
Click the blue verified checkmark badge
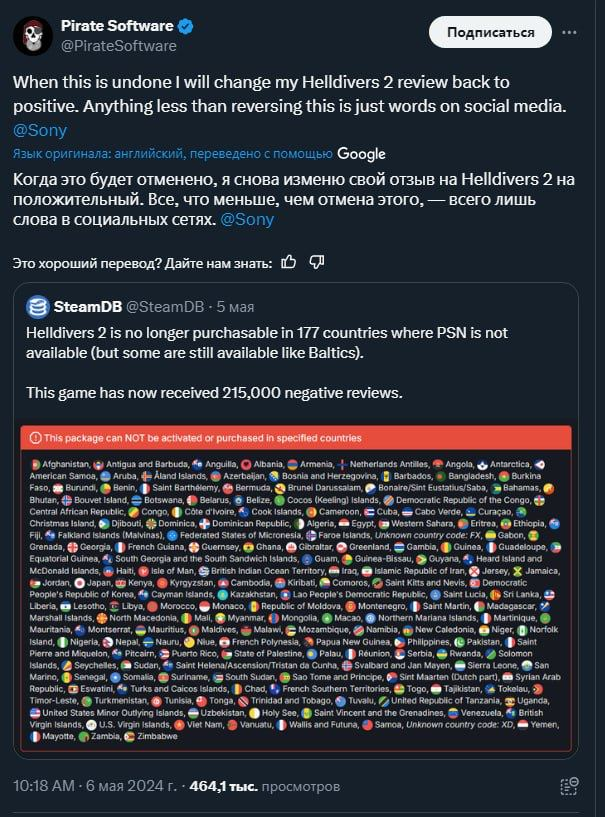(x=186, y=26)
